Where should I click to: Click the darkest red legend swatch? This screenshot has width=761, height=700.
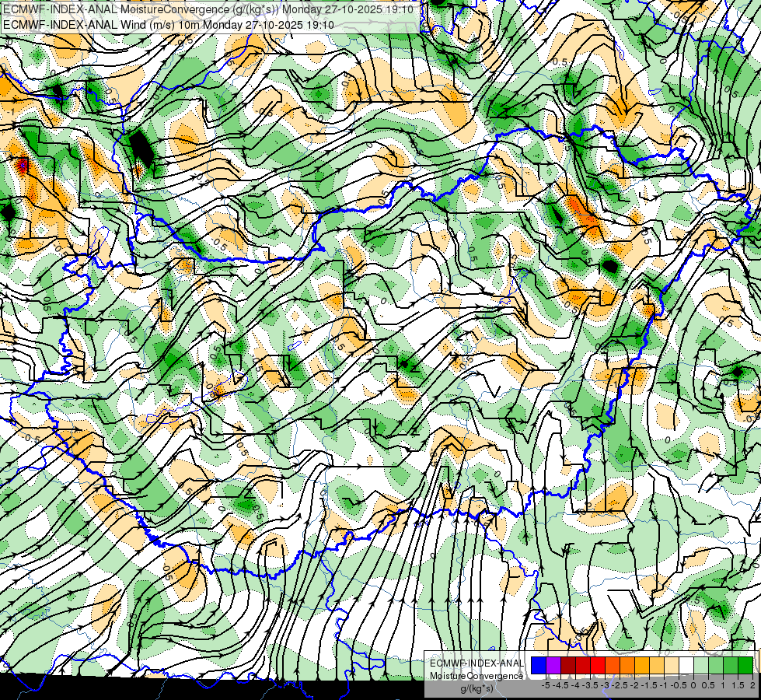(x=568, y=666)
